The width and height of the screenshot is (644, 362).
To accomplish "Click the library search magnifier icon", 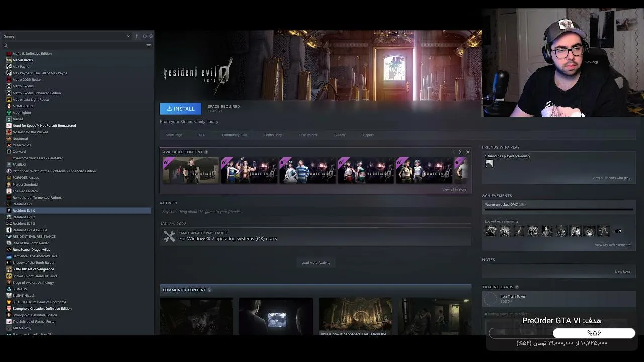I will [6, 46].
